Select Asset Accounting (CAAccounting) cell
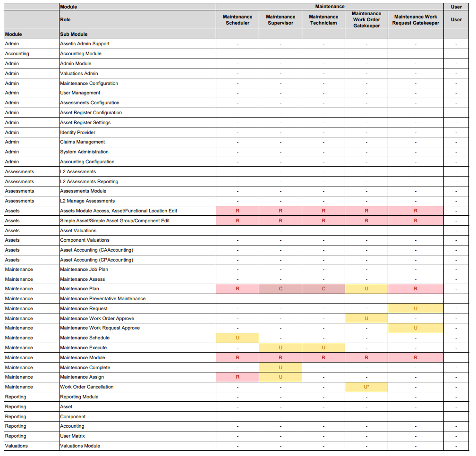 [x=137, y=250]
